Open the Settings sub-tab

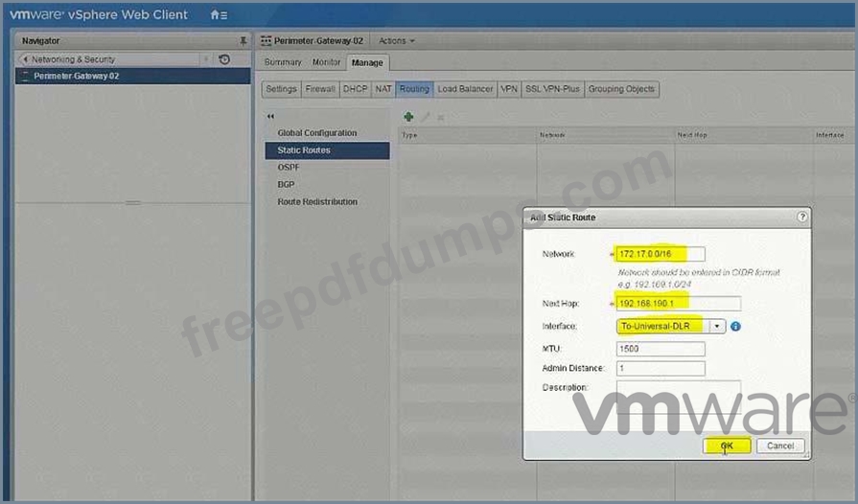[281, 89]
